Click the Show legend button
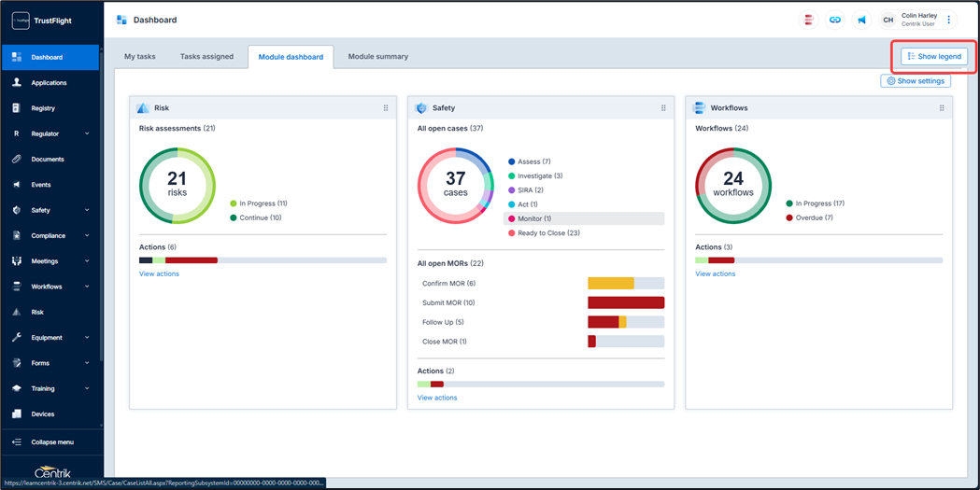980x490 pixels. tap(934, 57)
